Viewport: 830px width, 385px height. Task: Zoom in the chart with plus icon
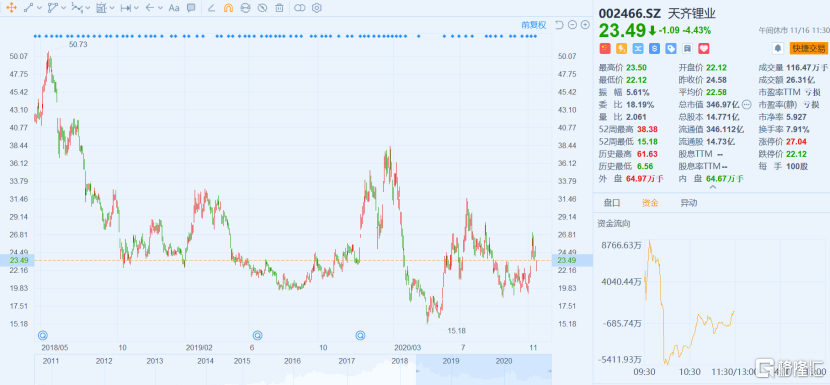click(585, 24)
